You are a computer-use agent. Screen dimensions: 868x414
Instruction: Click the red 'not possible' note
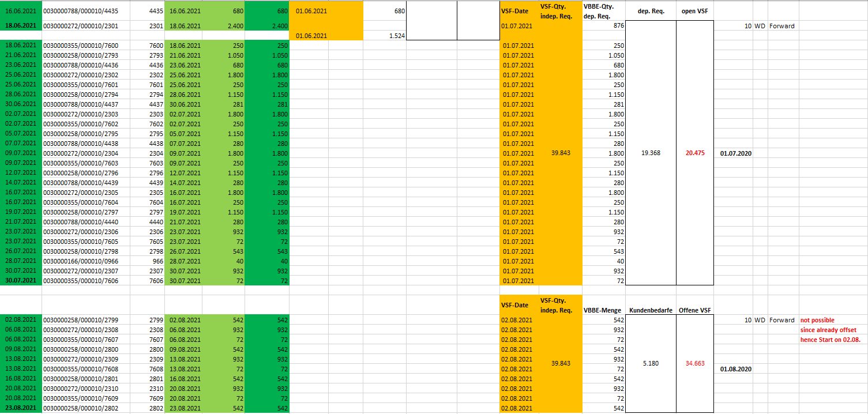click(817, 320)
